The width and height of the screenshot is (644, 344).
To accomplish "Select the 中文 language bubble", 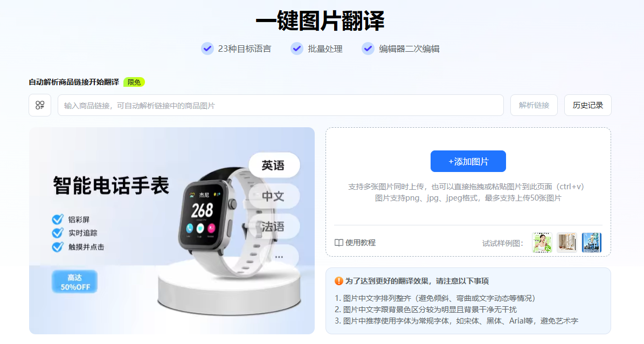I will [x=274, y=196].
